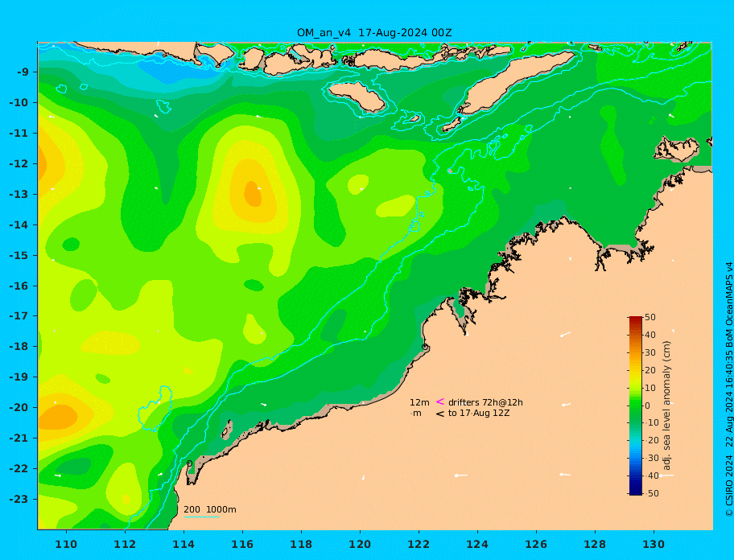This screenshot has width=734, height=560.
Task: Click longitude axis label 112
Action: point(125,545)
